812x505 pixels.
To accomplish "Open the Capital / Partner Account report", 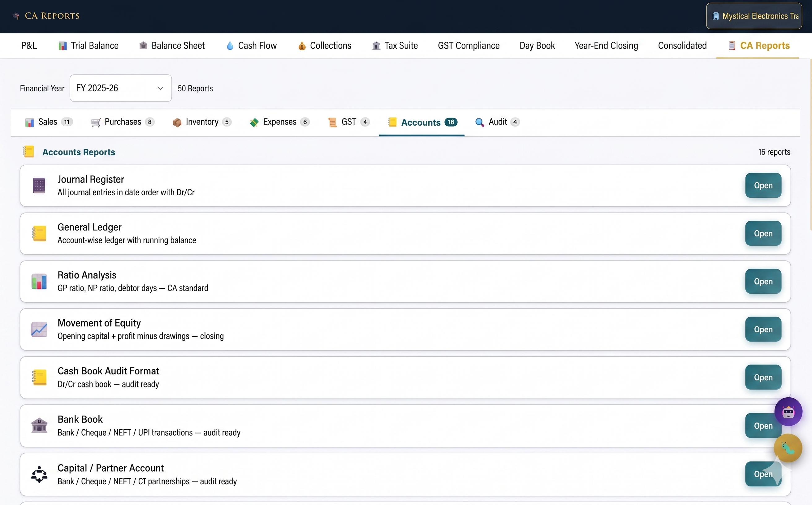I will click(763, 474).
